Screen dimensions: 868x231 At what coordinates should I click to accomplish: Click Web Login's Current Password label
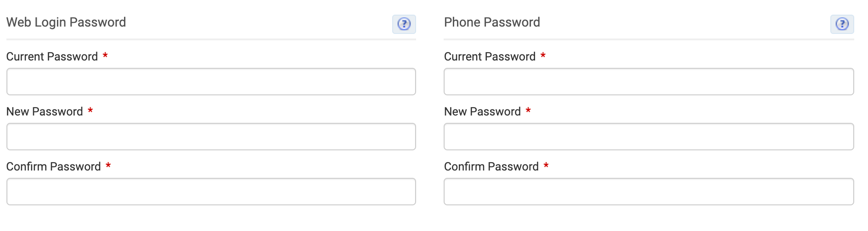pyautogui.click(x=52, y=56)
